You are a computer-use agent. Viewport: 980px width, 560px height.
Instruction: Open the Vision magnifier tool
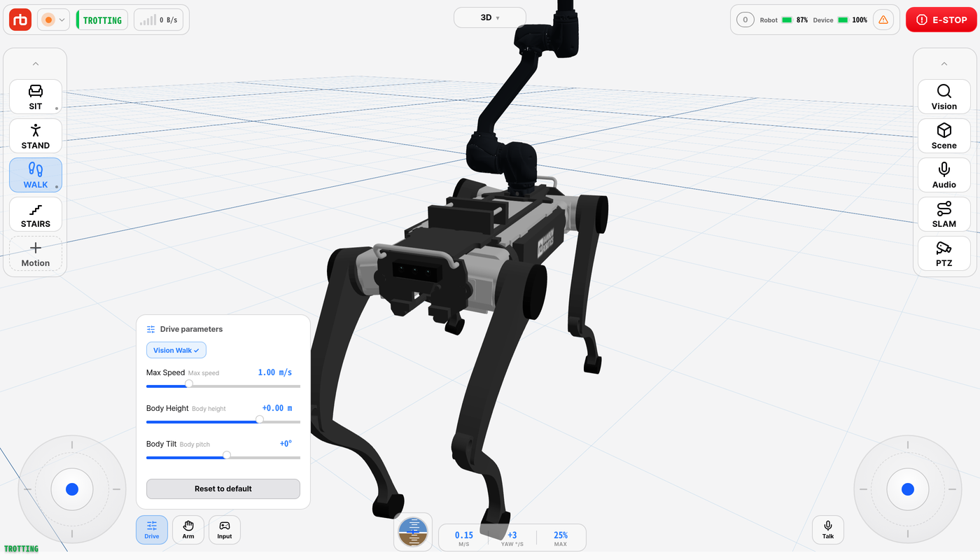click(x=944, y=97)
